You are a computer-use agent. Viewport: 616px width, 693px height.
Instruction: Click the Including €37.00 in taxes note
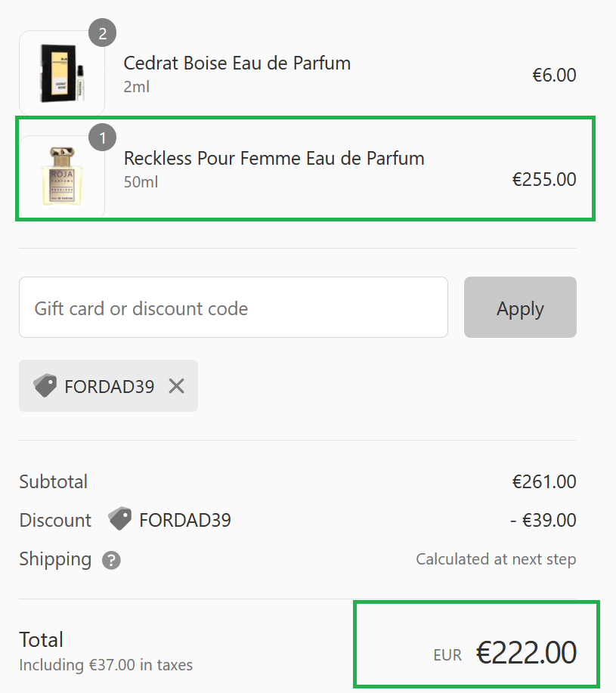point(106,665)
